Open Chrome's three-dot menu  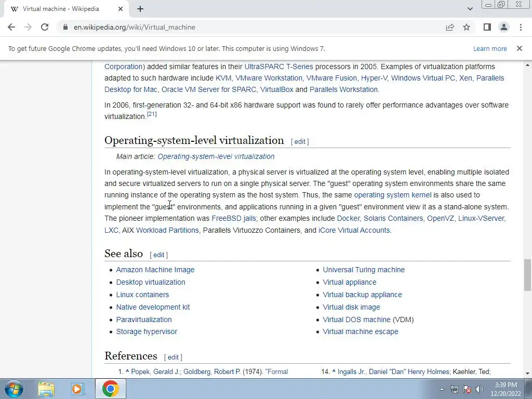tap(521, 27)
